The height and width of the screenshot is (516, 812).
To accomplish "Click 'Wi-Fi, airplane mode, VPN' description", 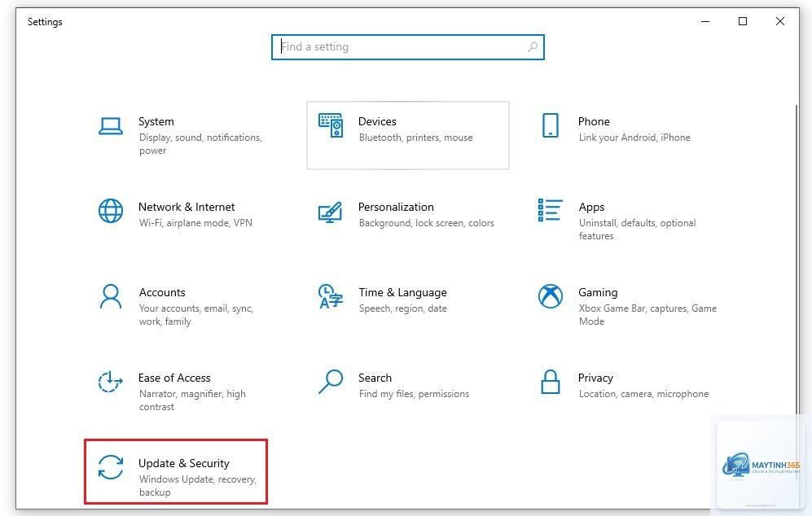I will pos(195,223).
